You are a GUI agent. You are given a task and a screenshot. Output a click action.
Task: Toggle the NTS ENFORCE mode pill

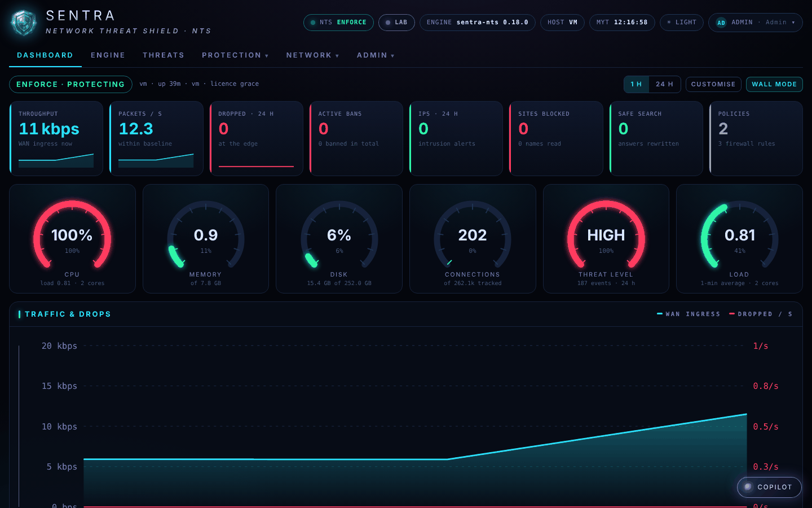pyautogui.click(x=338, y=23)
